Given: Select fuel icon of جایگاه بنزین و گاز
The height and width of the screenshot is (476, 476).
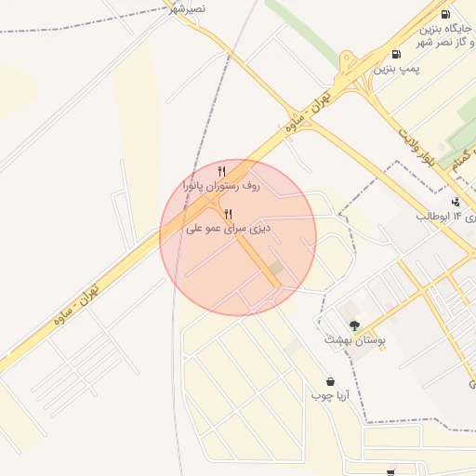Looking at the screenshot, I should [x=445, y=14].
